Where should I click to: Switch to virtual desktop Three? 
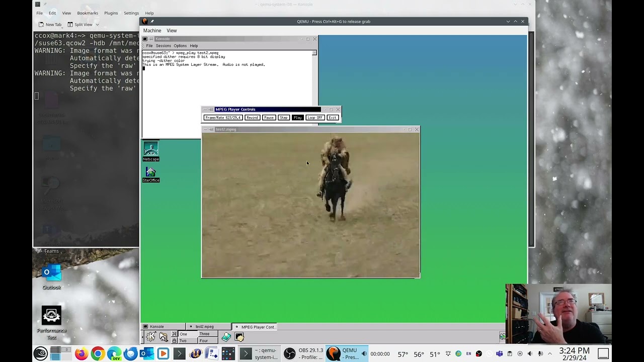point(204,334)
